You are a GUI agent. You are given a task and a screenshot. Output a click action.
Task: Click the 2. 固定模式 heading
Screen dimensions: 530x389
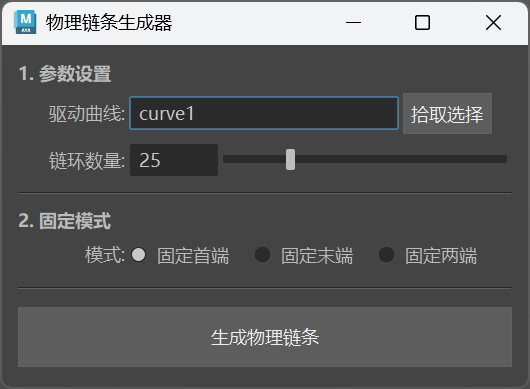click(65, 221)
